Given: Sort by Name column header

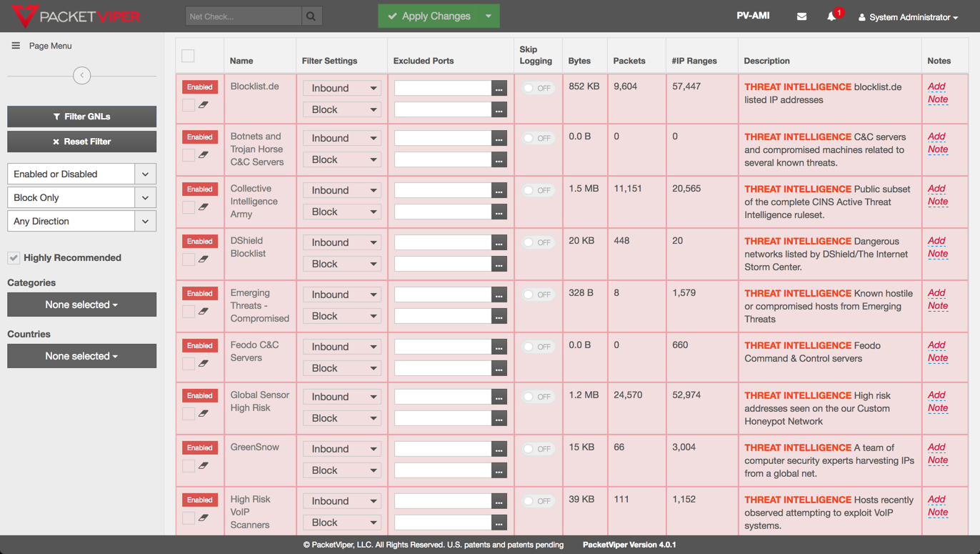Looking at the screenshot, I should pyautogui.click(x=241, y=61).
